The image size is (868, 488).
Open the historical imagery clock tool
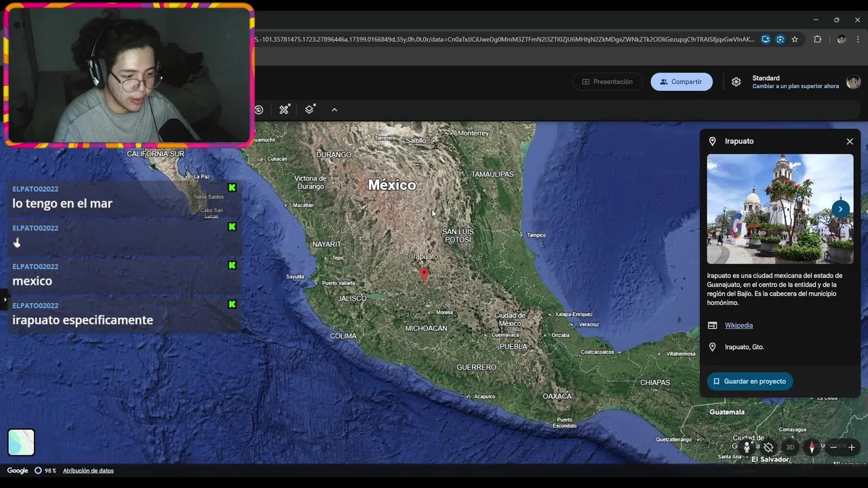[258, 110]
